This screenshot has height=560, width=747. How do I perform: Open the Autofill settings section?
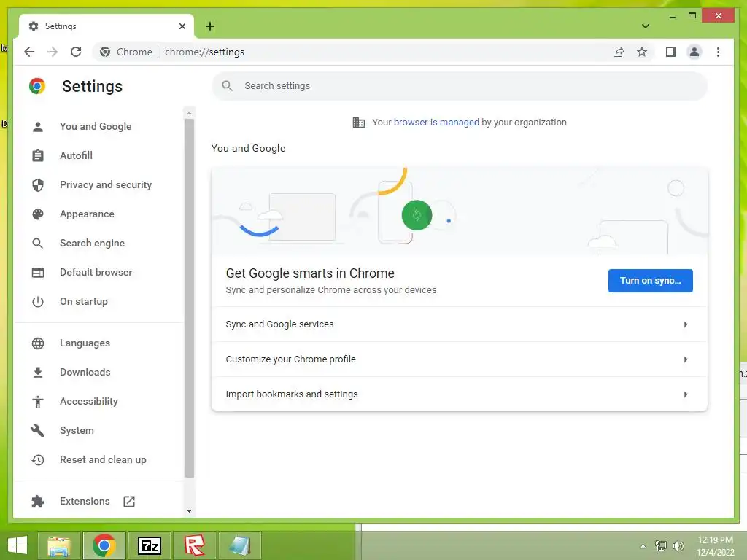(76, 156)
